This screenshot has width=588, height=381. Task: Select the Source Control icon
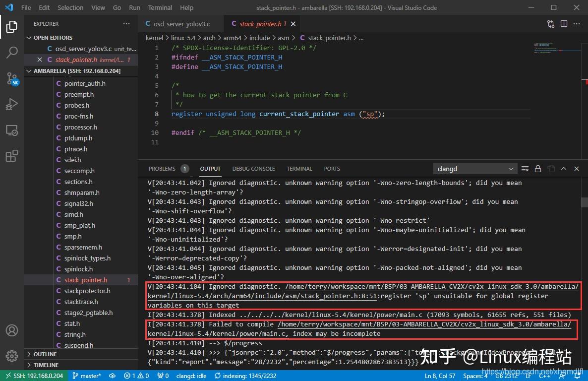pos(11,78)
